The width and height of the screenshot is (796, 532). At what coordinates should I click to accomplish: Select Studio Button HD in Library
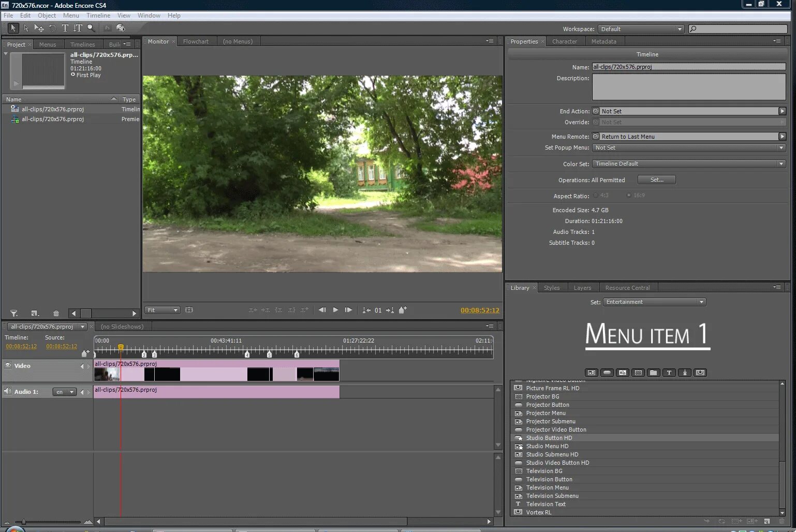646,438
